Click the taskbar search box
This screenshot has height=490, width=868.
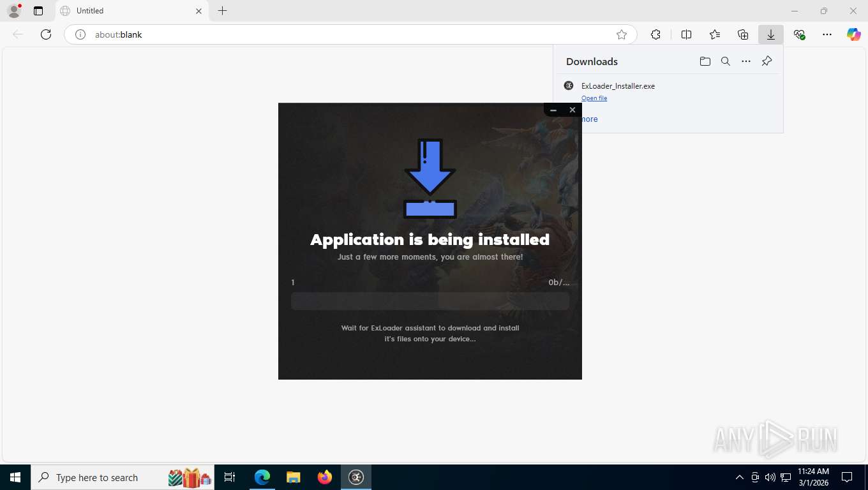click(x=124, y=477)
